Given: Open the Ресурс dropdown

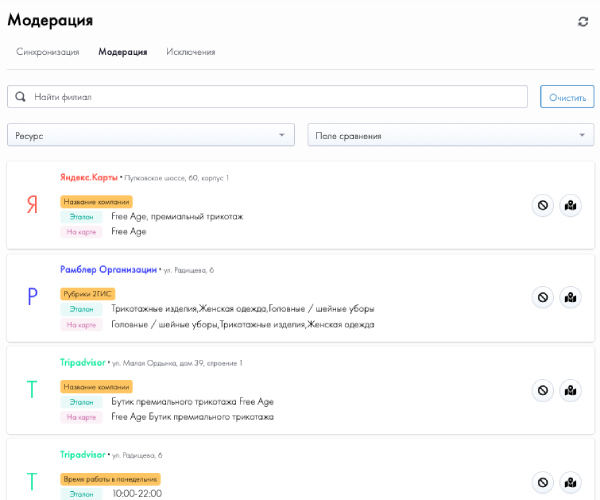Looking at the screenshot, I should click(x=151, y=135).
